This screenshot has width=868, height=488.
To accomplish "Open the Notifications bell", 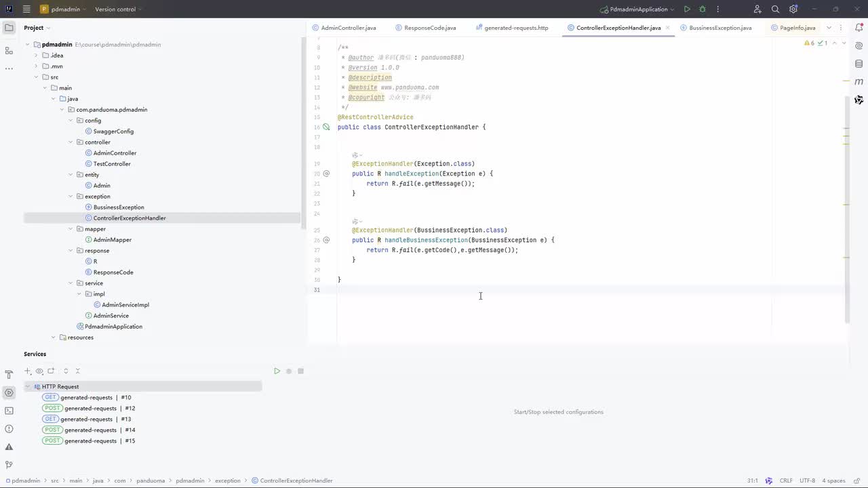I will 859,28.
